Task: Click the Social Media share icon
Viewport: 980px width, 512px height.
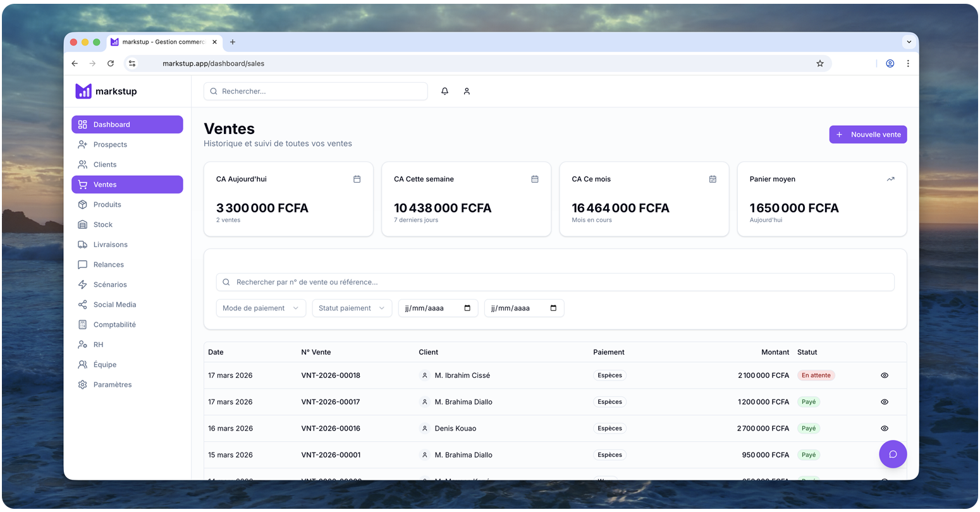Action: (83, 304)
